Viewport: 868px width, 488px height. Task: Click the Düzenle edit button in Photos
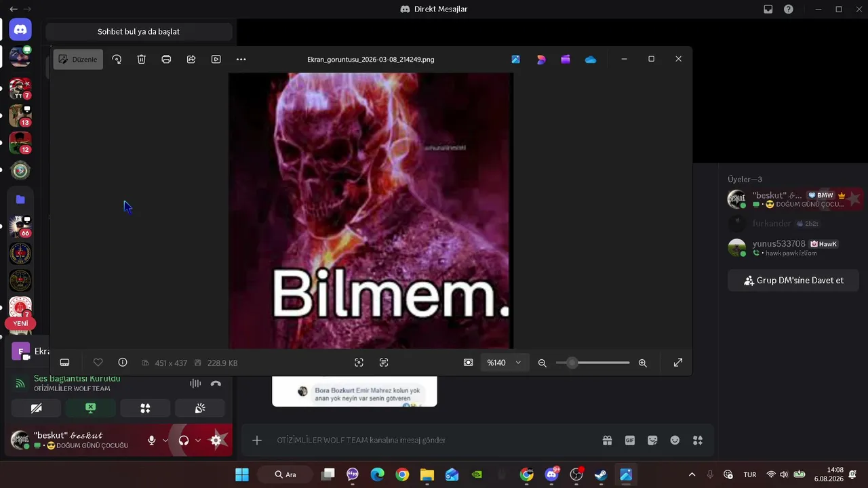coord(78,59)
